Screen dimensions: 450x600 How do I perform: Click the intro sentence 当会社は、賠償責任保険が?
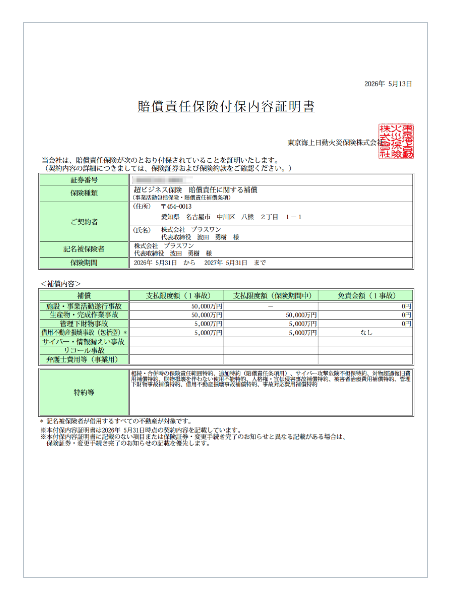point(160,160)
